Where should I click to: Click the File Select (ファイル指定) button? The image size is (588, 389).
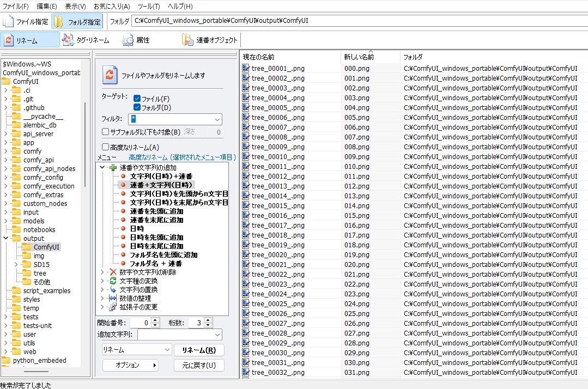pyautogui.click(x=26, y=22)
